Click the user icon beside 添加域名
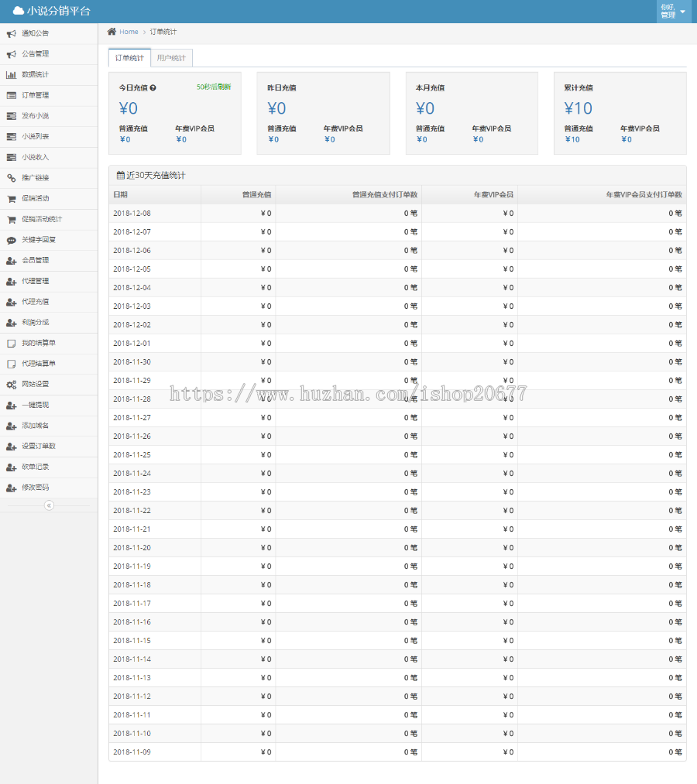The width and height of the screenshot is (697, 784). (x=11, y=426)
